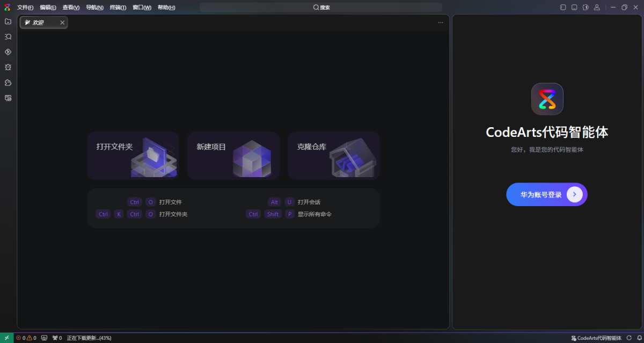
Task: Click the green remote connection icon
Action: click(6, 338)
